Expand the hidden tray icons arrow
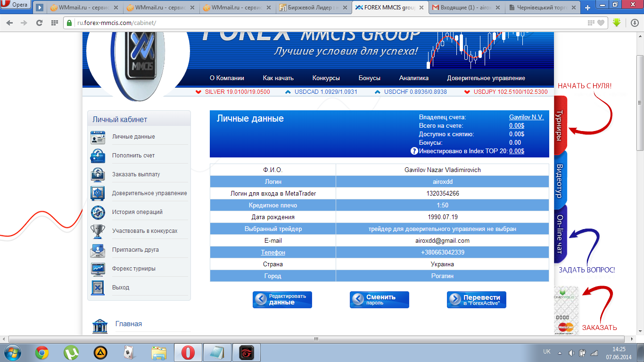The height and width of the screenshot is (362, 644). coord(560,353)
